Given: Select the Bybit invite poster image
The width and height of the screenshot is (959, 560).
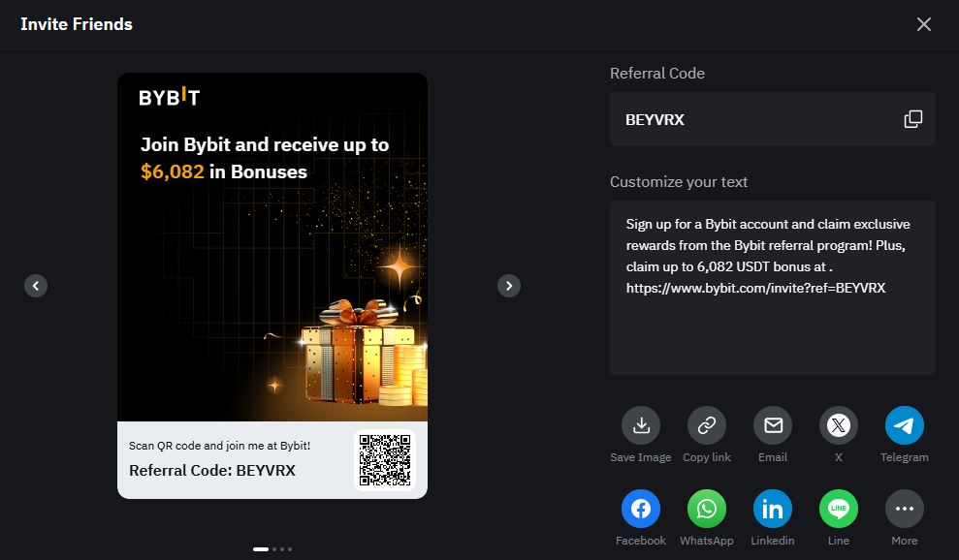Looking at the screenshot, I should point(272,286).
